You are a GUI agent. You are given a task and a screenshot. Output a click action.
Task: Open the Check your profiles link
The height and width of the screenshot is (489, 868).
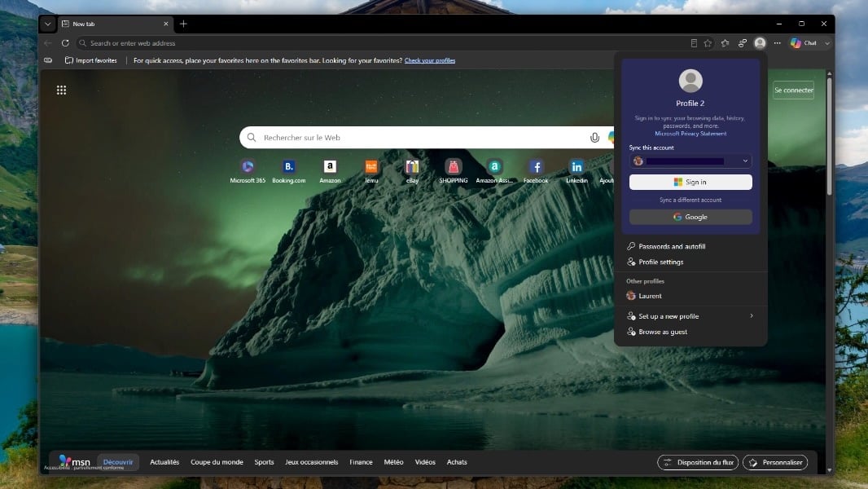[x=430, y=60]
